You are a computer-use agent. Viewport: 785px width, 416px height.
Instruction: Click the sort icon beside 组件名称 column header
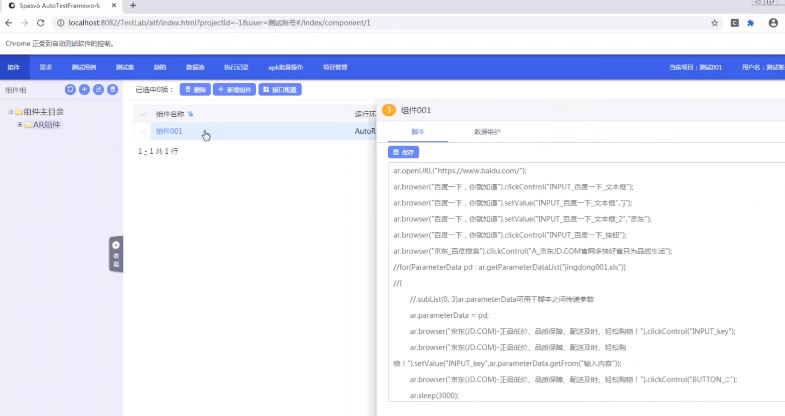pos(191,113)
